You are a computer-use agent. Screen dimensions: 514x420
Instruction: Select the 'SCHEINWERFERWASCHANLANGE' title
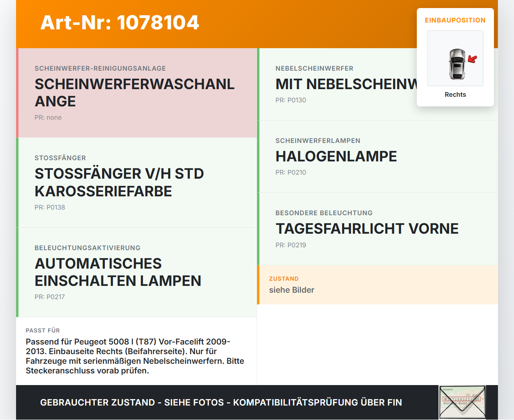click(135, 93)
